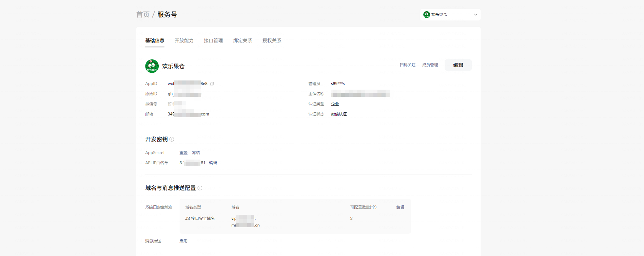
Task: Click the 编辑 button beside 成员管理
Action: tap(458, 65)
